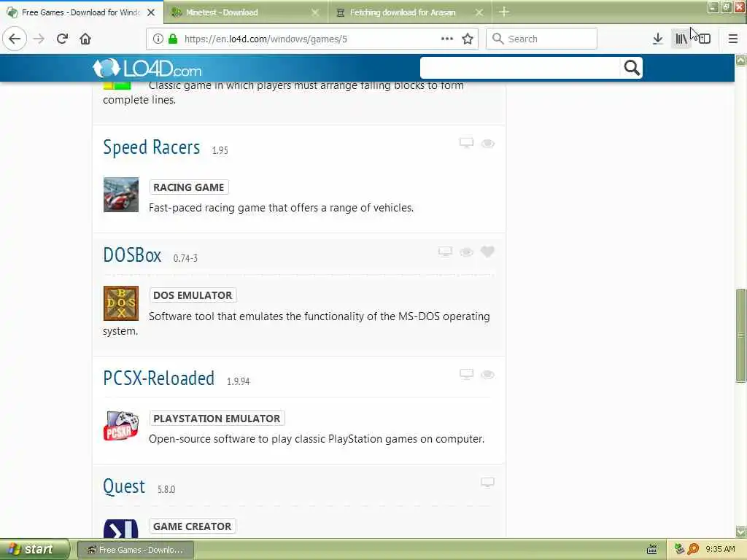Image resolution: width=747 pixels, height=560 pixels.
Task: Open page actions three-dot menu
Action: click(447, 39)
